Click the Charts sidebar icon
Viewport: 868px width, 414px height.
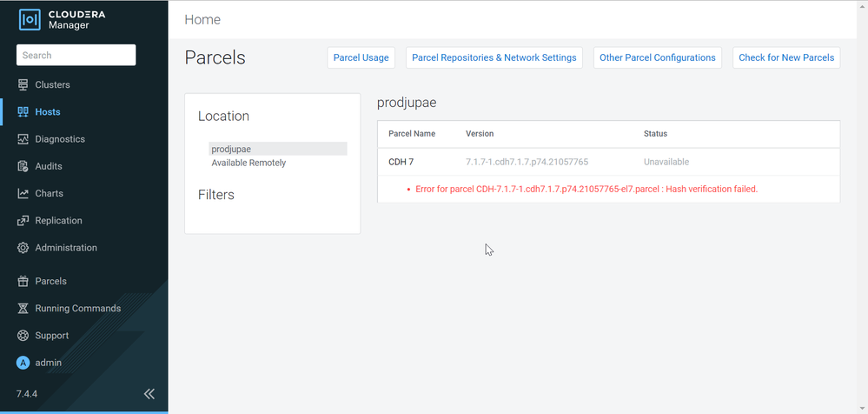pos(23,193)
